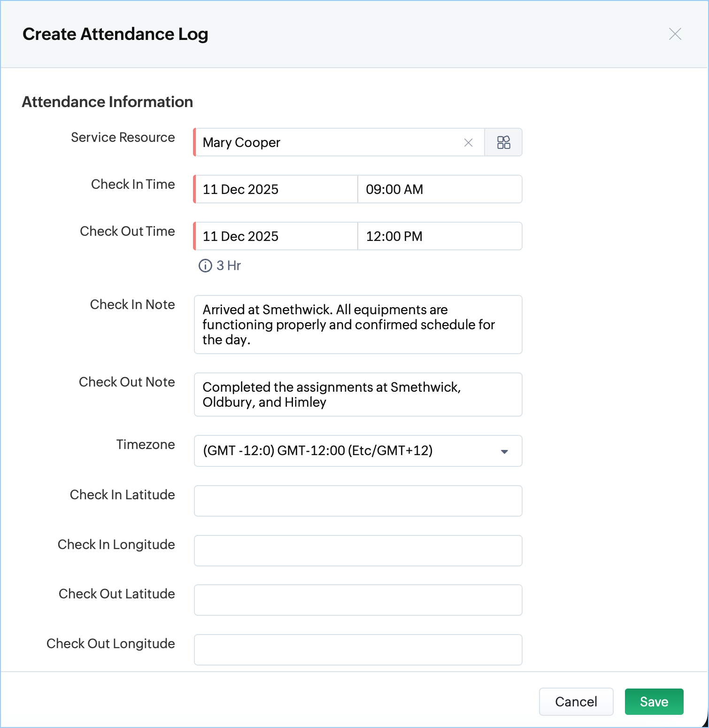Open the Check In date picker
709x728 pixels.
click(x=276, y=189)
